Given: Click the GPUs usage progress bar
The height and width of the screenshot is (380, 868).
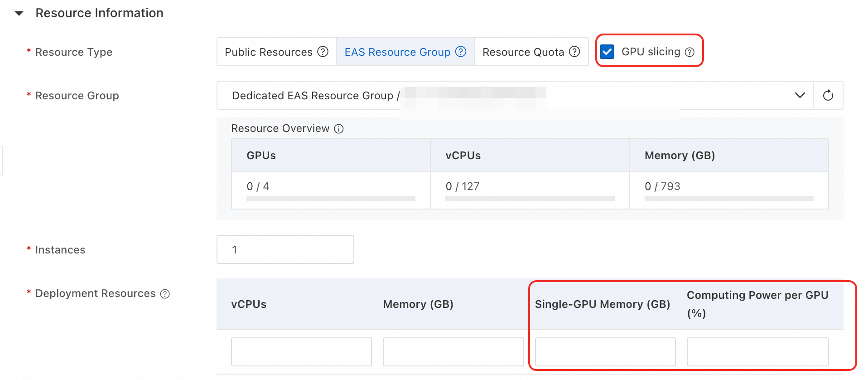Looking at the screenshot, I should 331,199.
